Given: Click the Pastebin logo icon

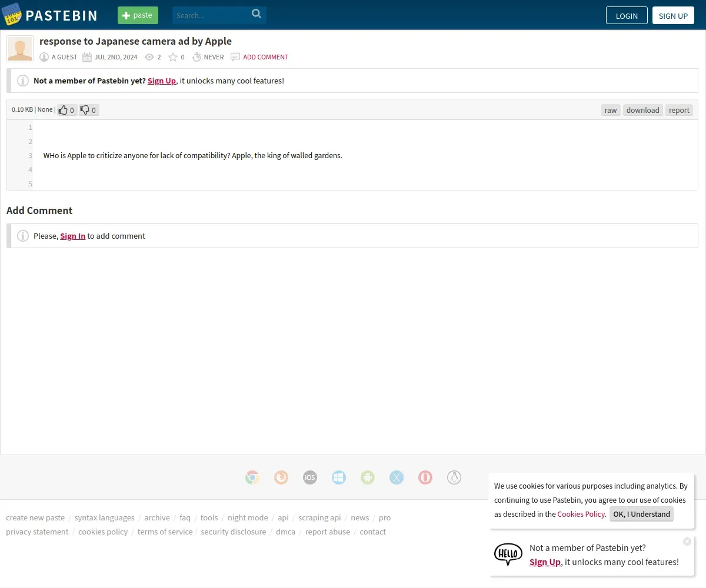Looking at the screenshot, I should pos(11,15).
